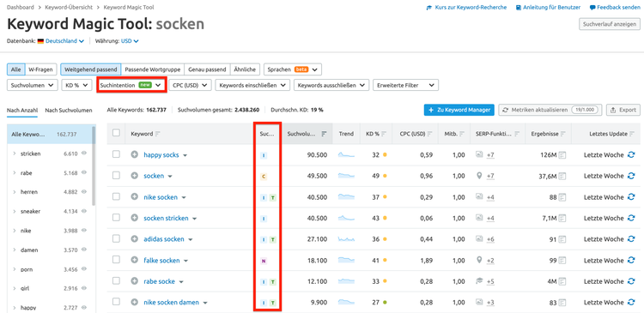The width and height of the screenshot is (644, 313).
Task: Refresh metrics for rabe socke row
Action: click(631, 281)
